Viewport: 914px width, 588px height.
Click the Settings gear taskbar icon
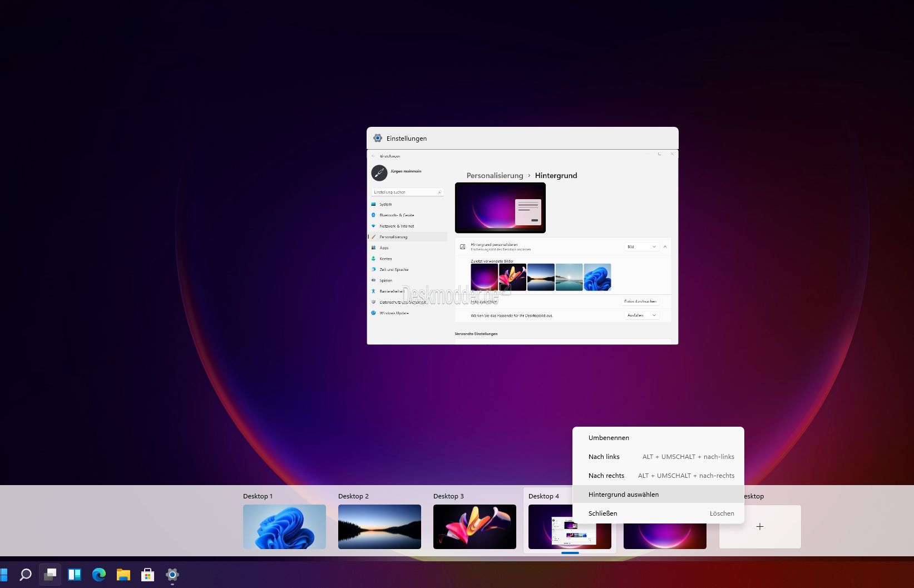[x=172, y=575]
